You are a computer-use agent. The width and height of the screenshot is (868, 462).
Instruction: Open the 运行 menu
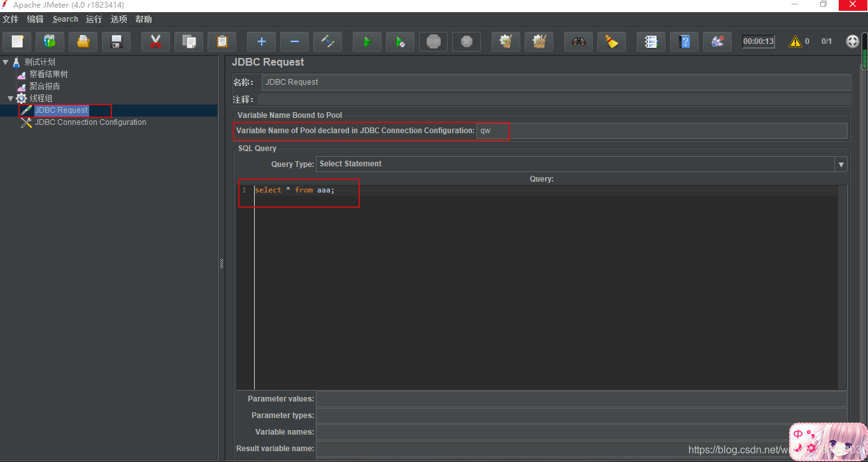tap(94, 19)
